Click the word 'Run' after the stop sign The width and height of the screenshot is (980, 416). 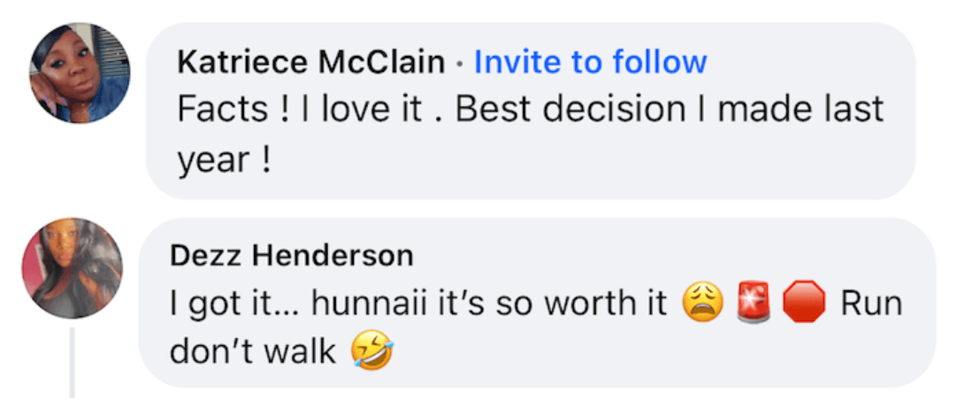tap(871, 304)
